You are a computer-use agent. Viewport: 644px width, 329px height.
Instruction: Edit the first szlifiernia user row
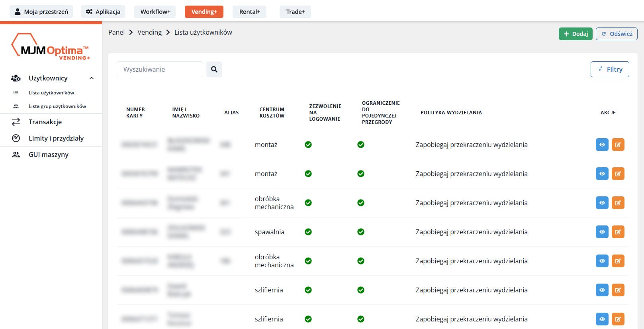[618, 290]
